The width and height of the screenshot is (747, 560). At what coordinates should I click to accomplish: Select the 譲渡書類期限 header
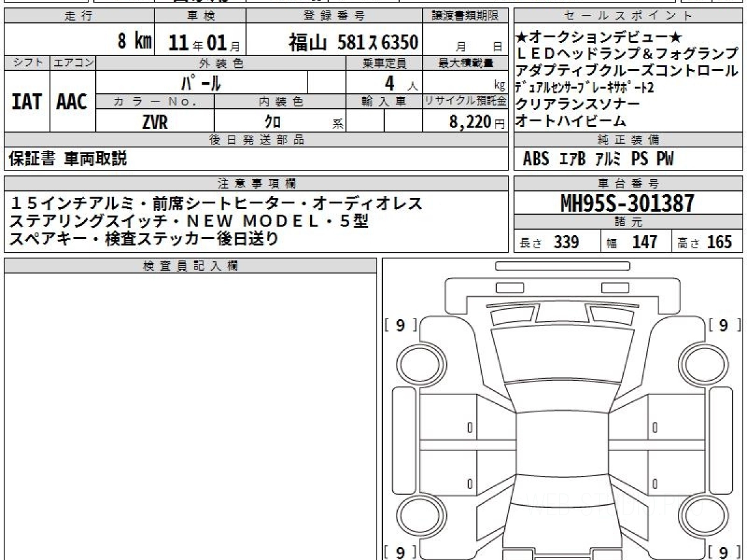(465, 16)
